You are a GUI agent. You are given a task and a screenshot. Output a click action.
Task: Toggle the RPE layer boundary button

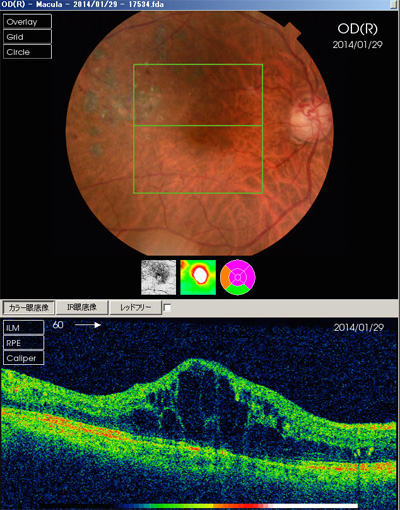(x=23, y=343)
